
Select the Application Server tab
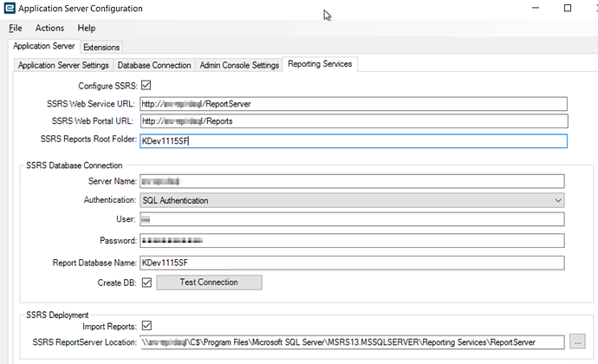coord(44,46)
